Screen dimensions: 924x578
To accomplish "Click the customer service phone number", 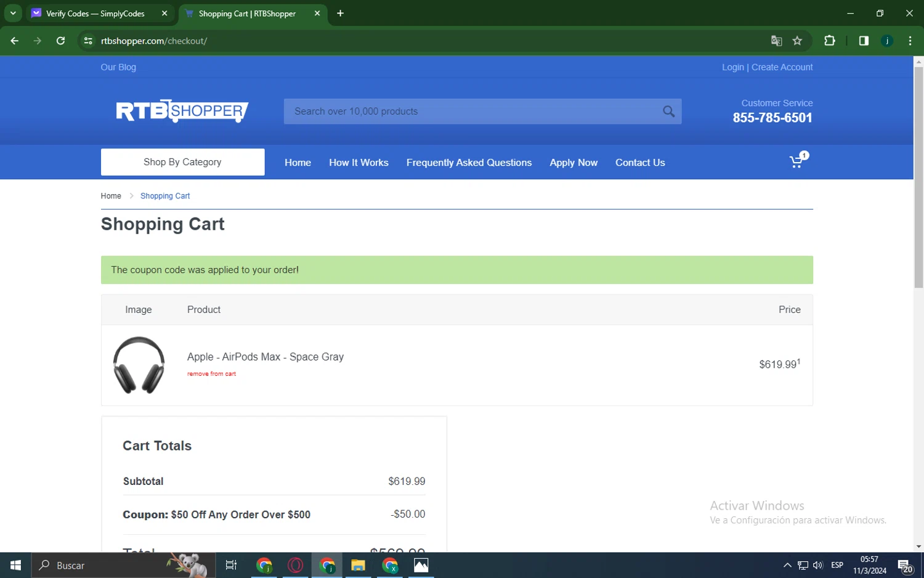I will click(772, 118).
